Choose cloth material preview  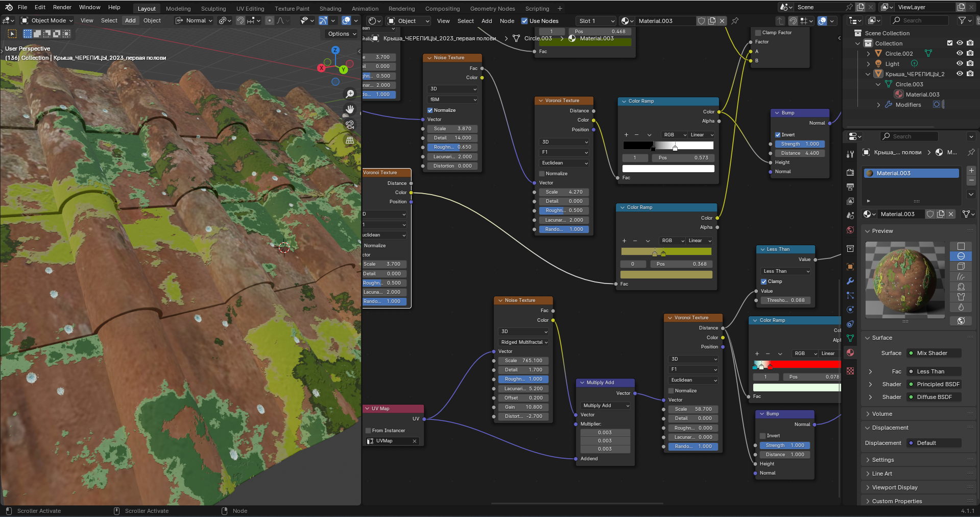[961, 297]
